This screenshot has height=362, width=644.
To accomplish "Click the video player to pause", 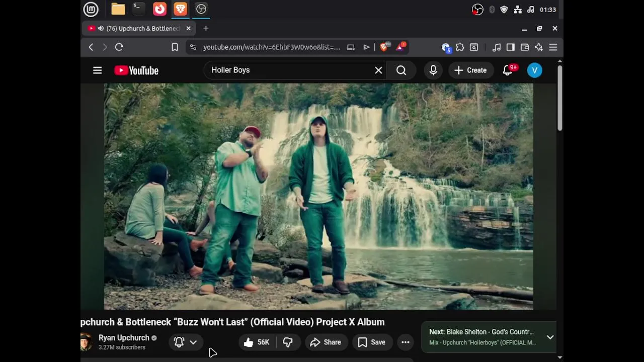I will click(x=318, y=196).
